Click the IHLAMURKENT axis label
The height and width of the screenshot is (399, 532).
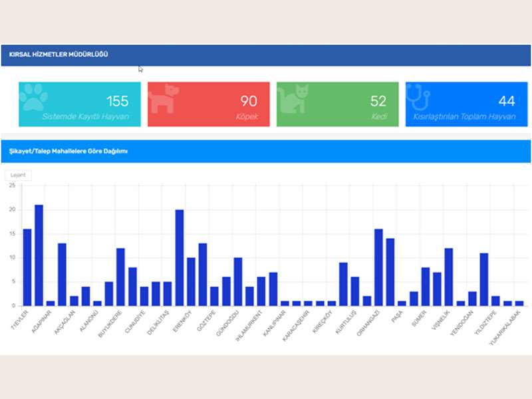[249, 326]
